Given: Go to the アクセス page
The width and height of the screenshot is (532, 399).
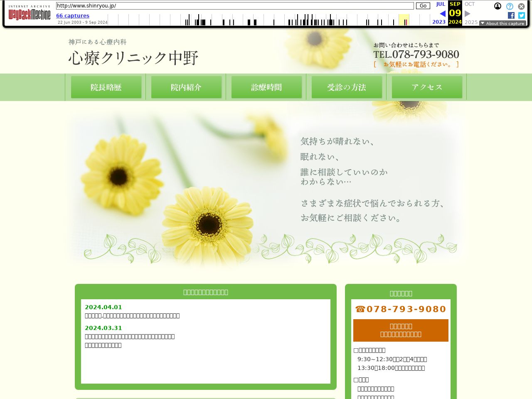Looking at the screenshot, I should (427, 87).
